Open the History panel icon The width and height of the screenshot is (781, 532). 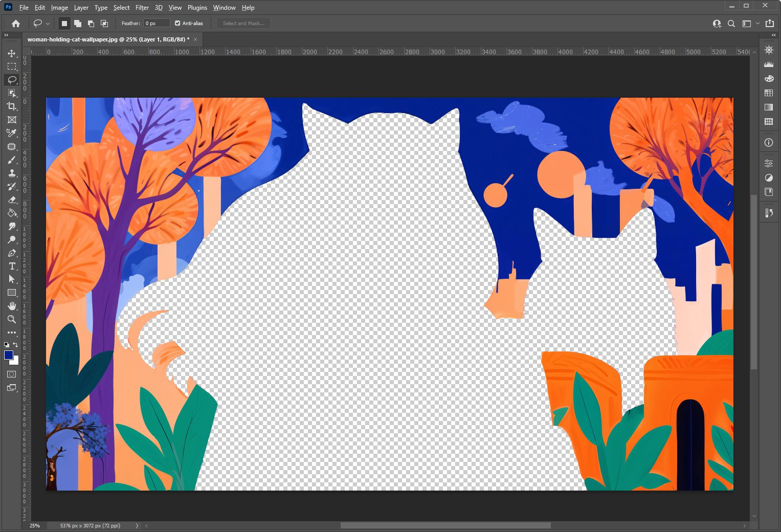coord(769,213)
